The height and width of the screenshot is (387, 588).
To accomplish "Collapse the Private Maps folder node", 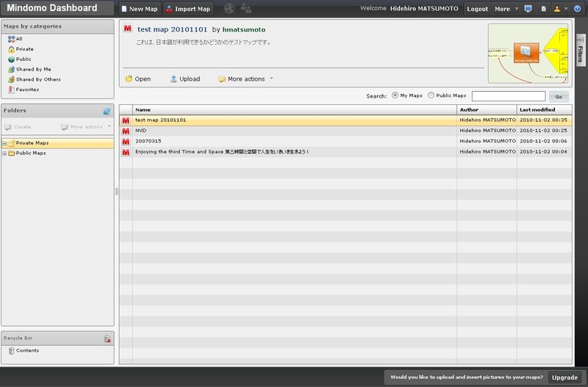I will point(4,143).
